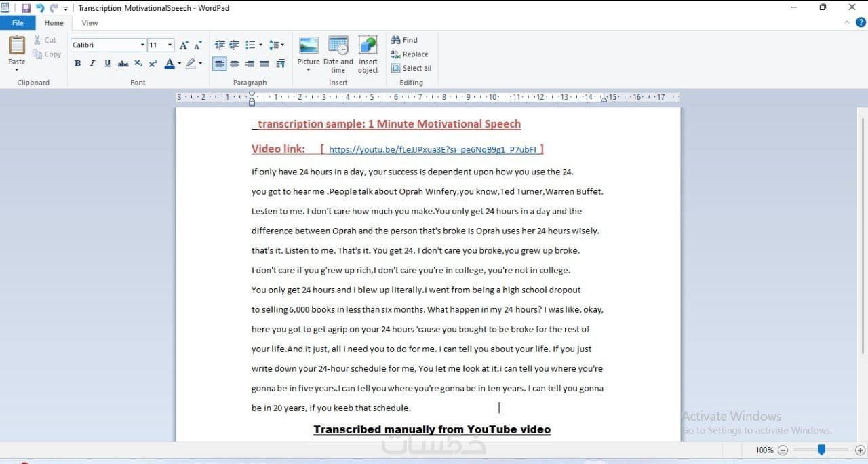The height and width of the screenshot is (464, 868).
Task: Click the Cut button
Action: point(45,40)
